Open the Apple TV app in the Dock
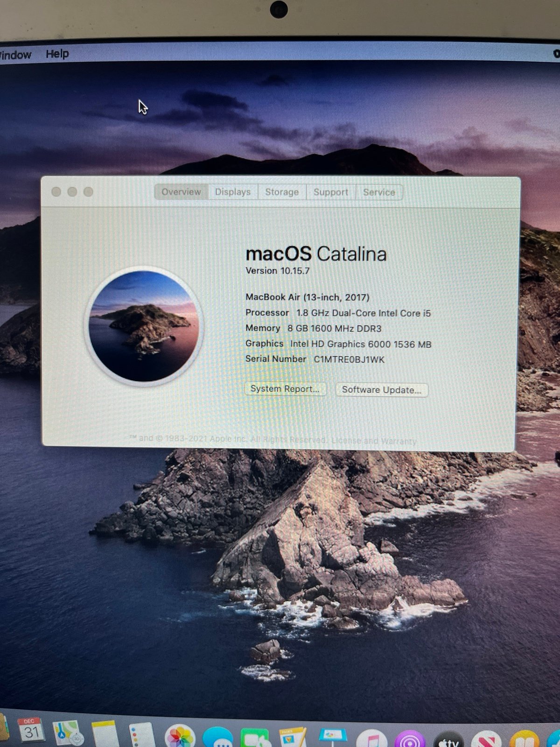Viewport: 560px width, 747px height. 448,740
